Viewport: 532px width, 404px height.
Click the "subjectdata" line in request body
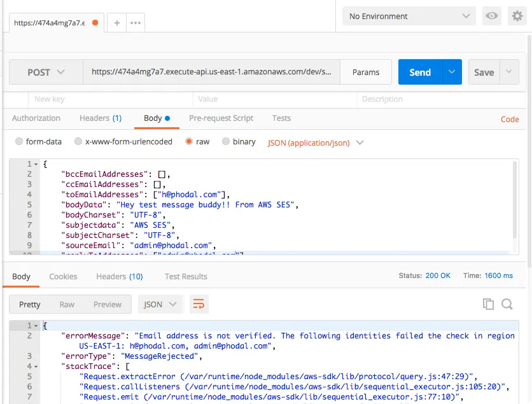click(118, 225)
